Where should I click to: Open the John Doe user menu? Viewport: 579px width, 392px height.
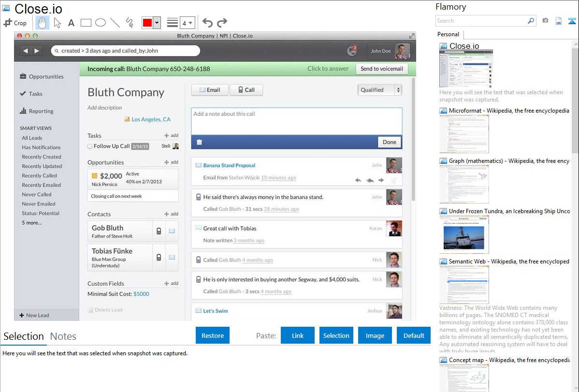tap(389, 51)
